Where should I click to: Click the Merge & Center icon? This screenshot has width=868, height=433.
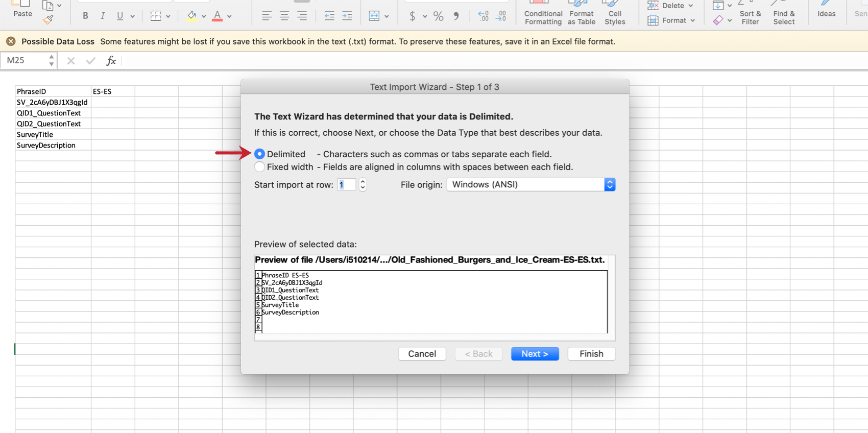pyautogui.click(x=374, y=16)
